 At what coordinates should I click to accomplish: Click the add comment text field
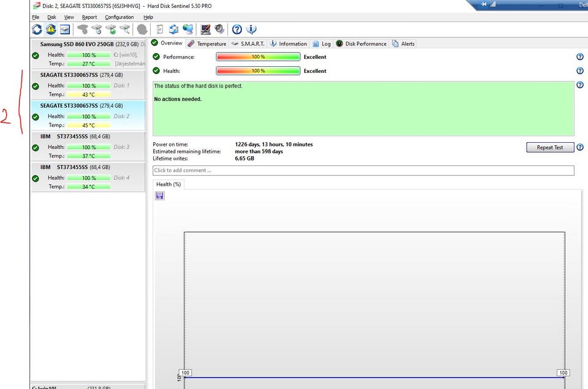coord(363,170)
